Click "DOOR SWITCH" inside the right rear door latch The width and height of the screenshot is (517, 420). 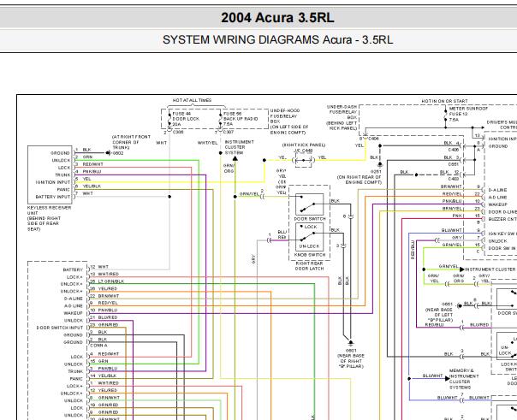coord(310,219)
